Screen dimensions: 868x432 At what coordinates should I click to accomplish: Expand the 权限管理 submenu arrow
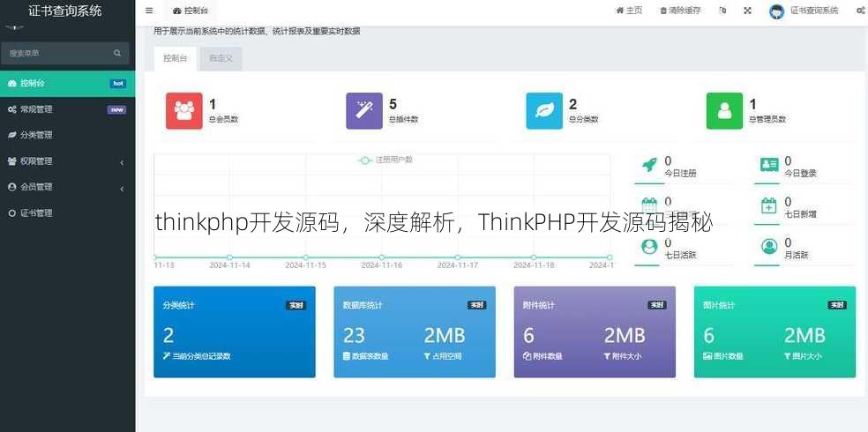pos(122,162)
